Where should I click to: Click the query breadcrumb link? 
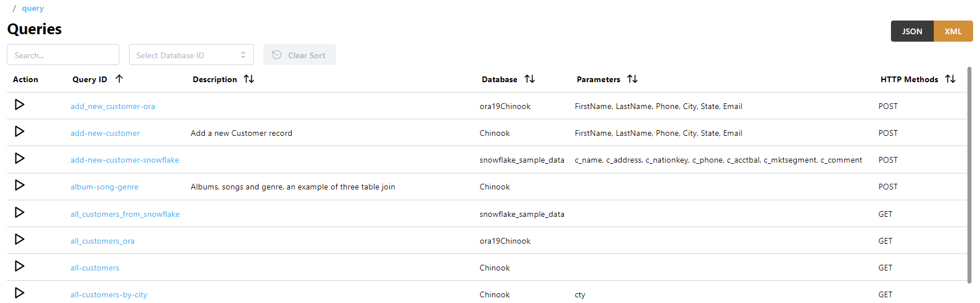tap(33, 9)
